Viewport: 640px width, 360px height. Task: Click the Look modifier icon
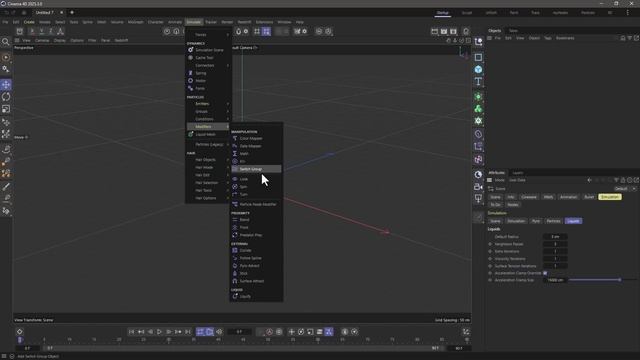235,179
